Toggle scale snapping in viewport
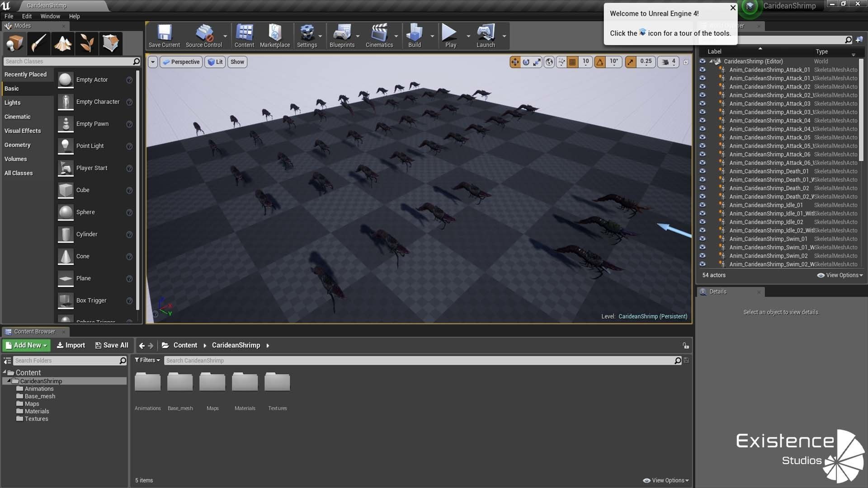The image size is (868, 488). tap(630, 62)
